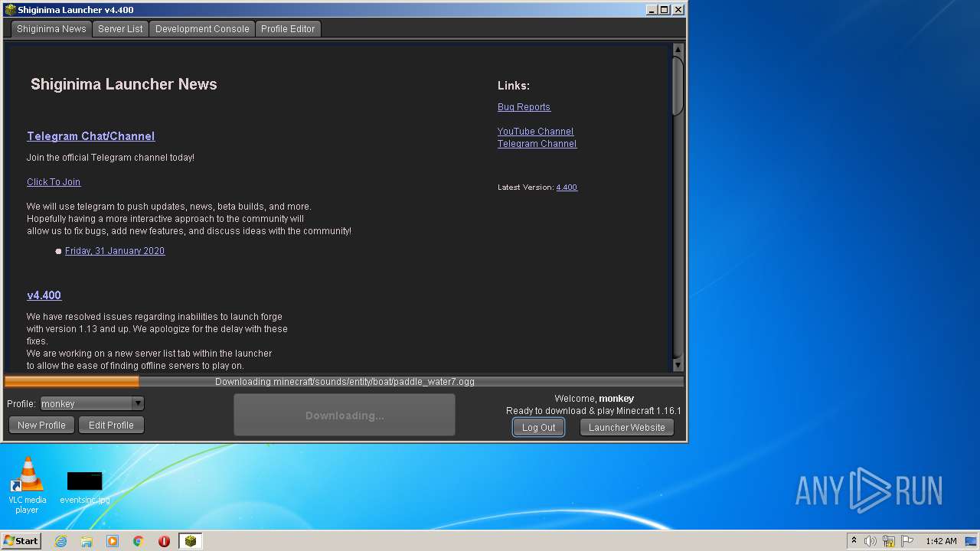980x551 pixels.
Task: Create a profile with New Profile button
Action: pos(41,425)
